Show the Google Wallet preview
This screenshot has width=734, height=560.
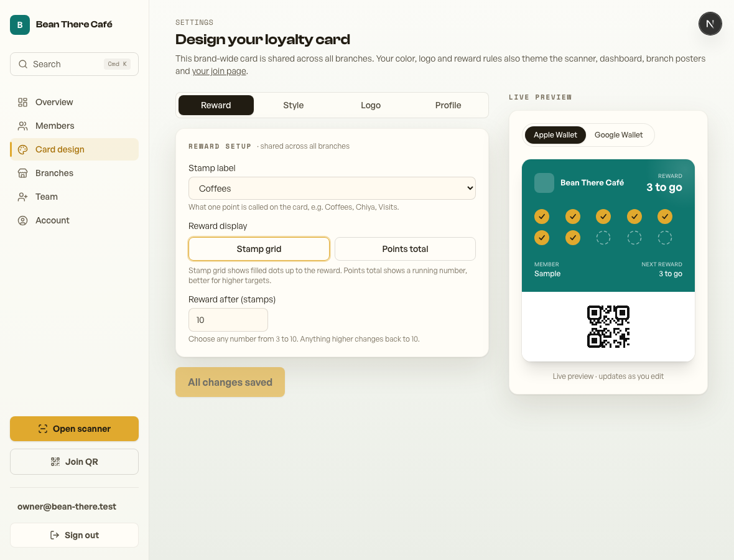coord(618,135)
